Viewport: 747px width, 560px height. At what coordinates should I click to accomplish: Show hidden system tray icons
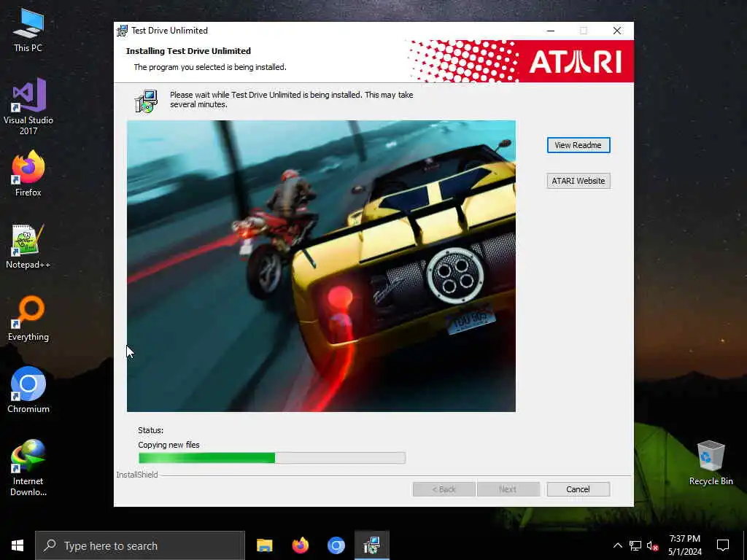coord(617,545)
